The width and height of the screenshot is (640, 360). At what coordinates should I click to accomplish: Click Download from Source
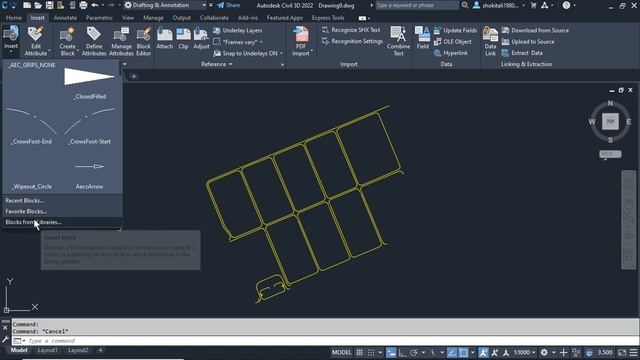(535, 30)
